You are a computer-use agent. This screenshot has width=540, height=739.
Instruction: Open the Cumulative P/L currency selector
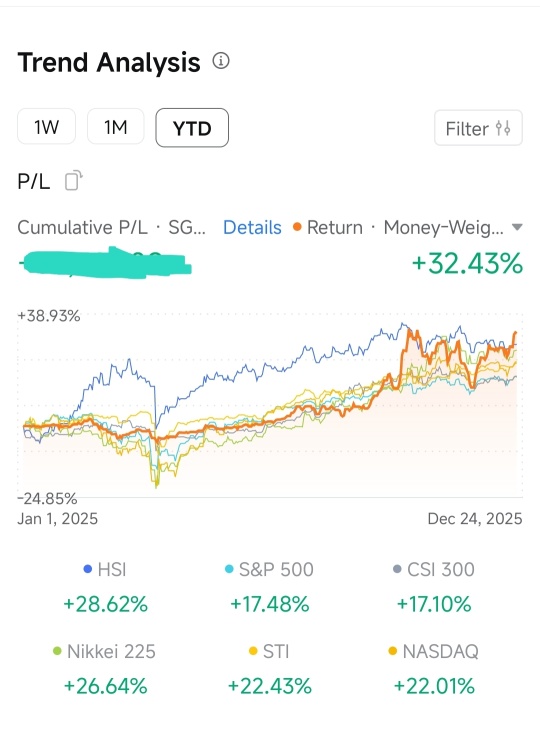pos(187,228)
